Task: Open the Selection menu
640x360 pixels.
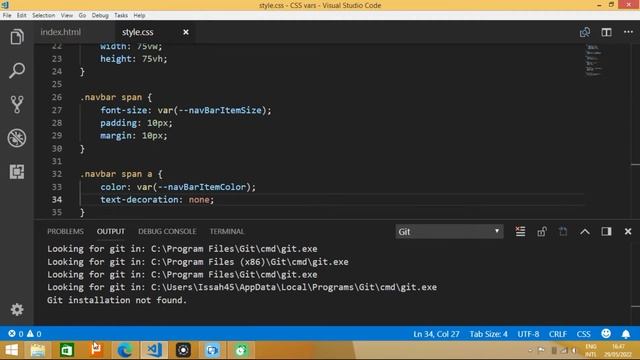Action: tap(44, 15)
